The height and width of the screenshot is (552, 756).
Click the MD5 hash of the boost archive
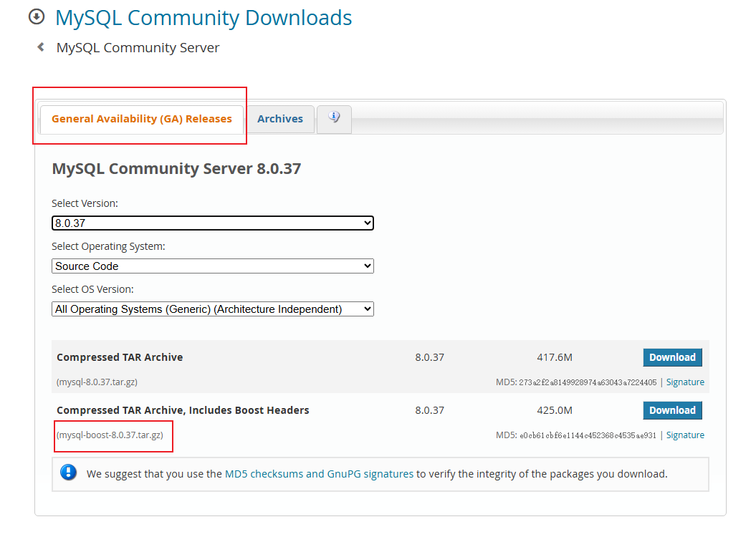(x=588, y=435)
